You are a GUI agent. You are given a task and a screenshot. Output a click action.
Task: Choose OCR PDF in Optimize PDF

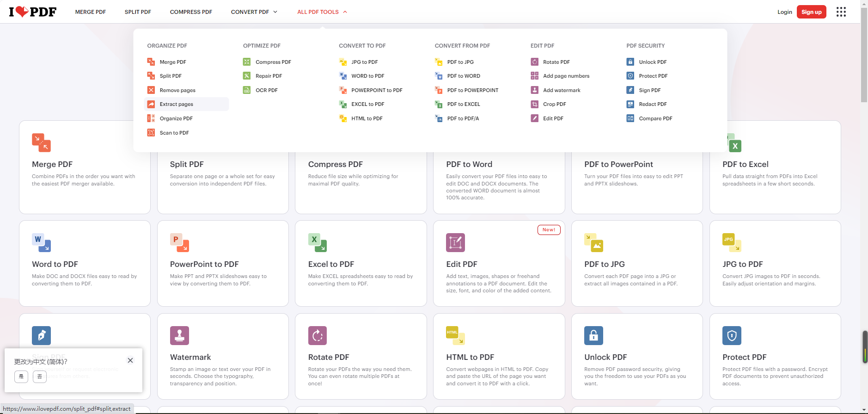(266, 90)
